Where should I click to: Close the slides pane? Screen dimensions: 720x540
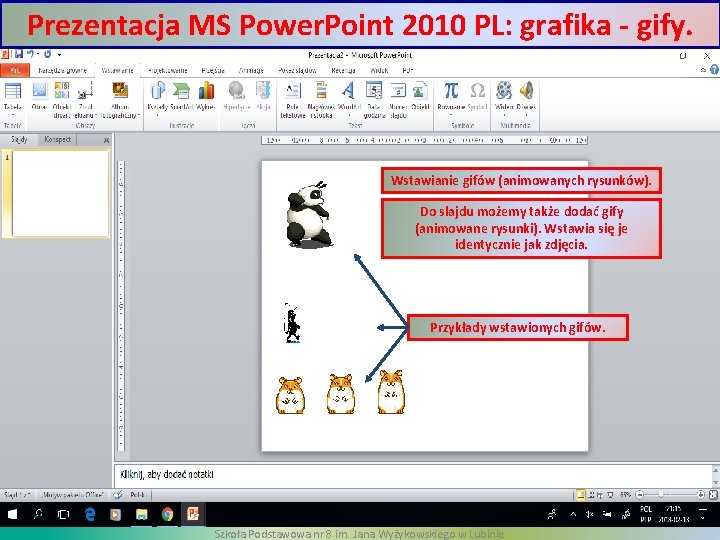click(x=107, y=140)
